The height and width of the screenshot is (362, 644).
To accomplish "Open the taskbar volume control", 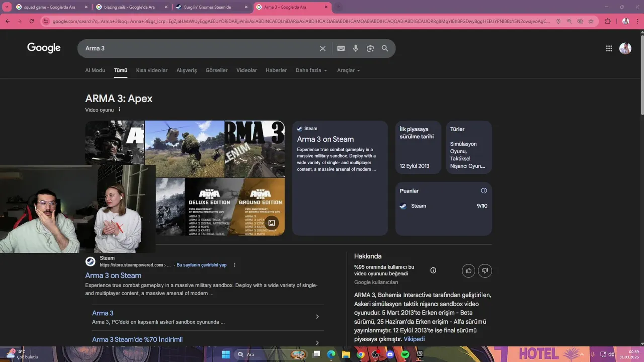I will tap(611, 354).
